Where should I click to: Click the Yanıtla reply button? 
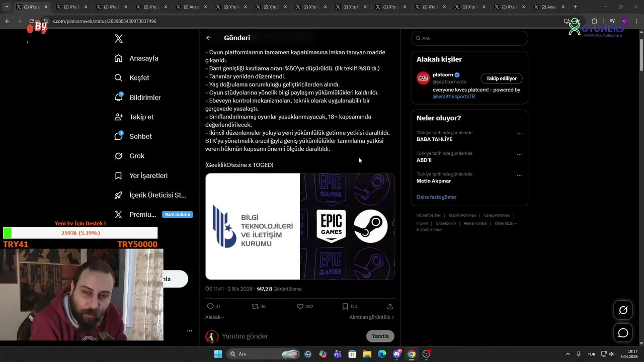380,336
